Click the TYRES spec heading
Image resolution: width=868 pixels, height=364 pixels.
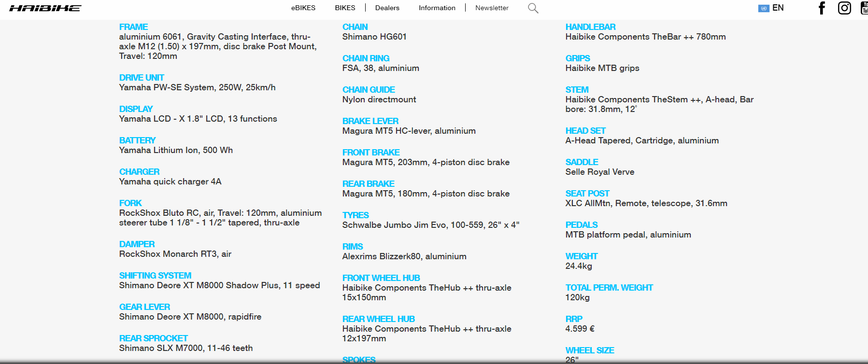[x=356, y=215]
